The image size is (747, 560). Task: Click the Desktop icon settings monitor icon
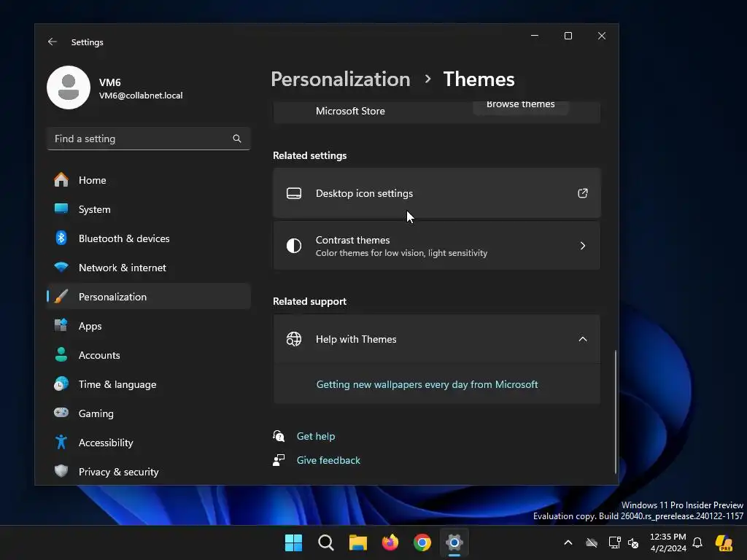[x=294, y=193]
